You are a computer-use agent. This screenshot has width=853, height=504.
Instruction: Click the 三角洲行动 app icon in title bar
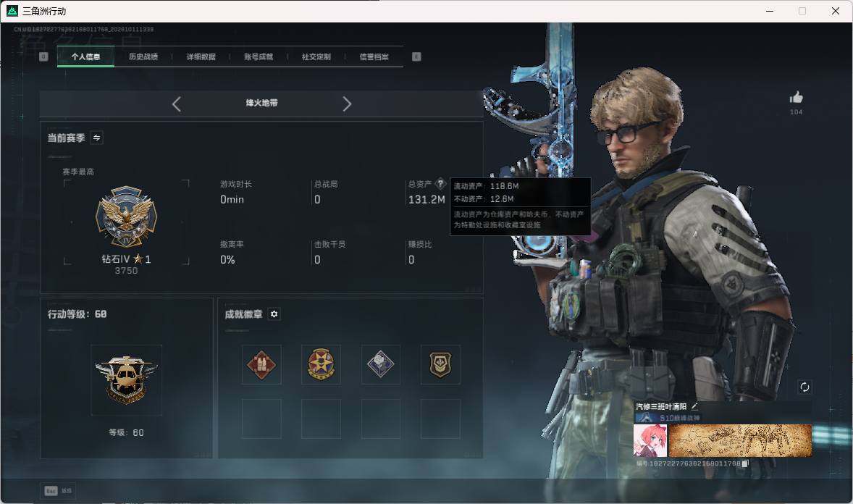coord(12,11)
